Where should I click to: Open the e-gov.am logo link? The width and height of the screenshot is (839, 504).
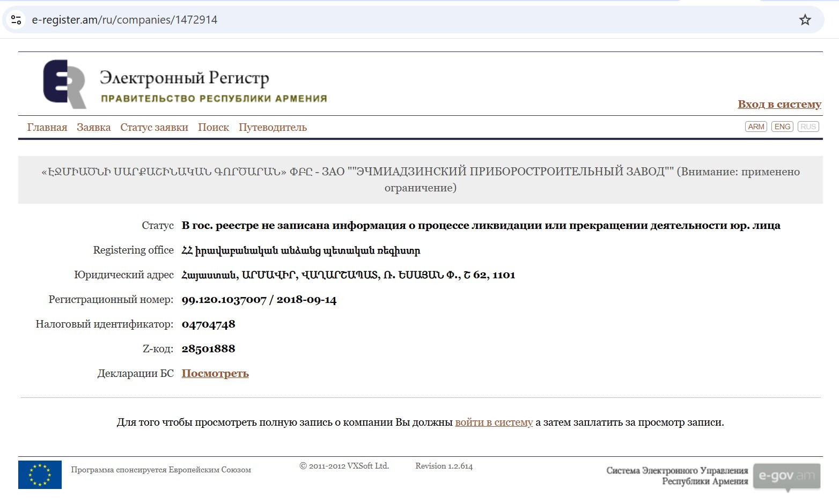(786, 476)
